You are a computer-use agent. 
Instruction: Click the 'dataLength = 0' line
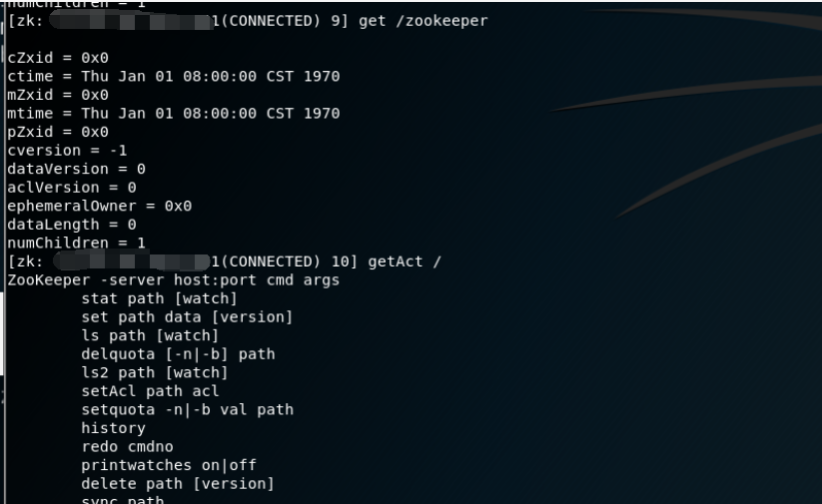coord(71,225)
